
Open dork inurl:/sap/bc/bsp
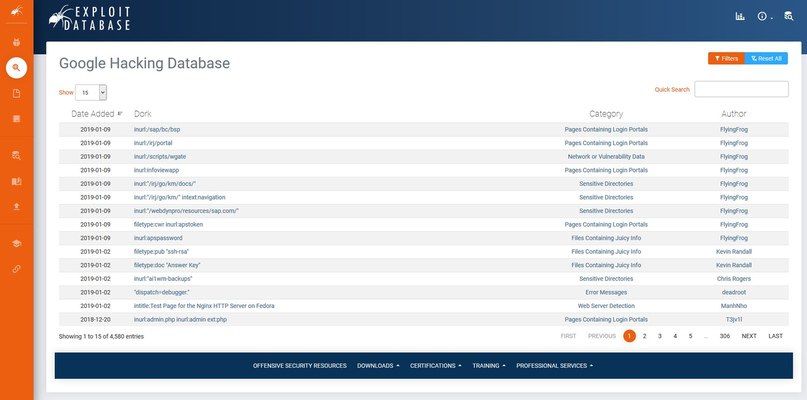[157, 129]
